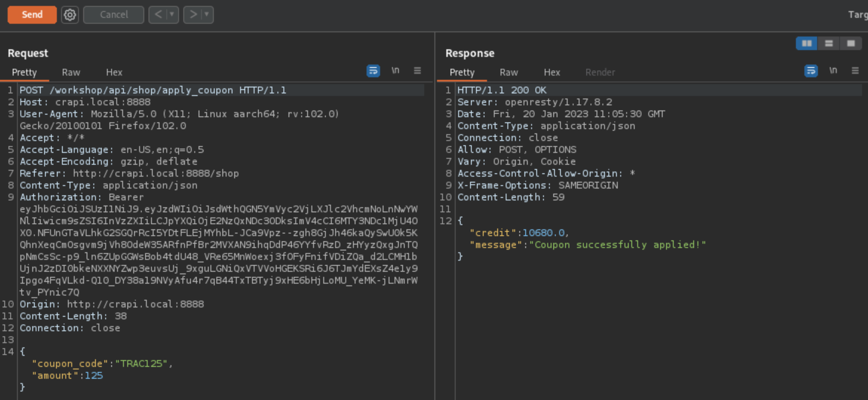
Task: Click the Cancel button
Action: tap(114, 15)
